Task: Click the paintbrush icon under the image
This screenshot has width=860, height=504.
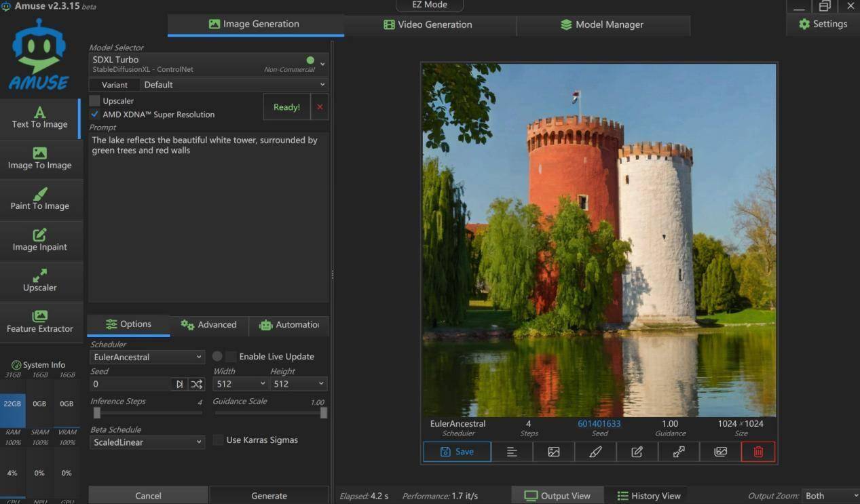Action: click(x=595, y=452)
